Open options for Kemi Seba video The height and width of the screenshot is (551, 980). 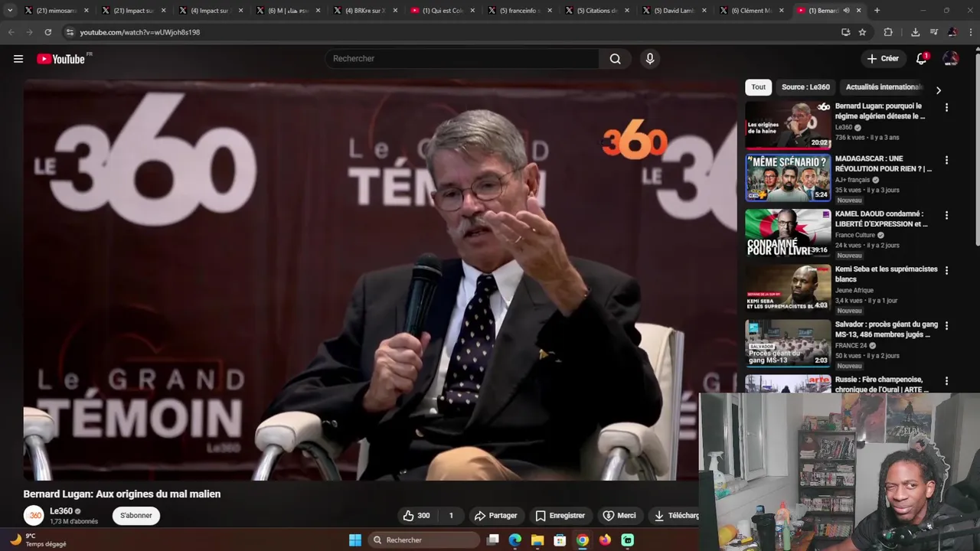pos(946,270)
